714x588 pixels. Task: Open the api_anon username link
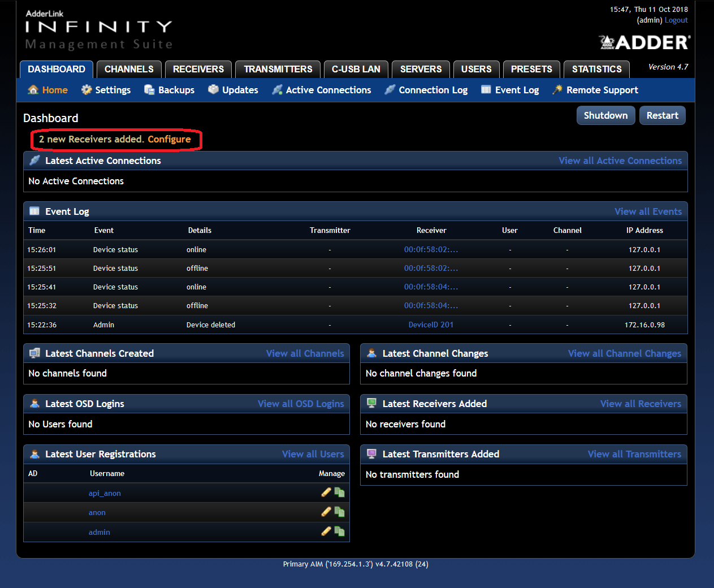(105, 493)
